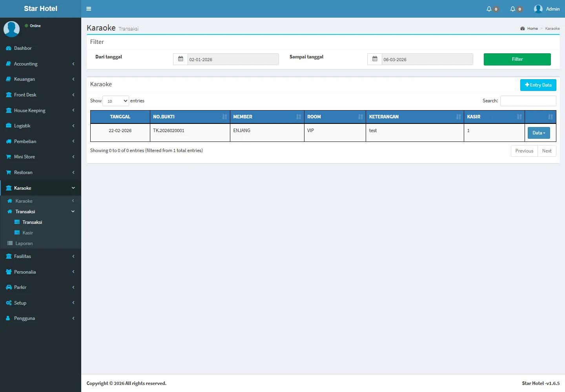
Task: Click the calendar icon for Sampai tanggal
Action: (375, 59)
